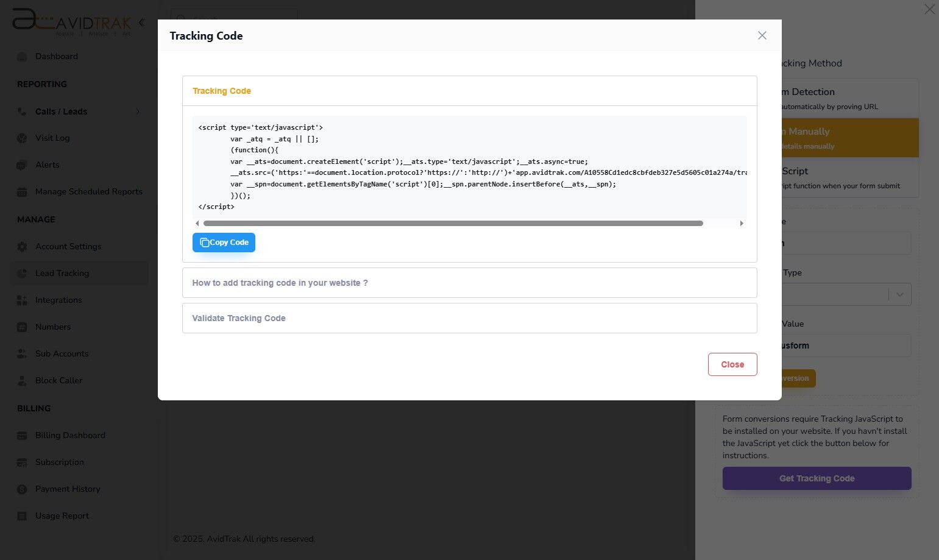Screen dimensions: 939x560
Task: Click the Value input field containing 'usform'
Action: click(846, 346)
